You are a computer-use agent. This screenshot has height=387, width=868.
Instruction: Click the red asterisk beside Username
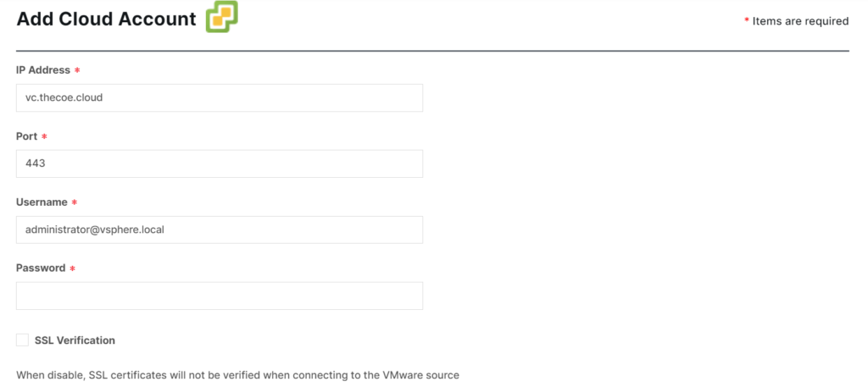(74, 203)
